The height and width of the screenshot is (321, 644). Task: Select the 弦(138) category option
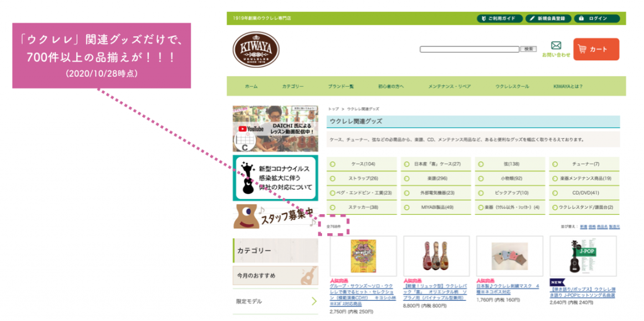[510, 164]
